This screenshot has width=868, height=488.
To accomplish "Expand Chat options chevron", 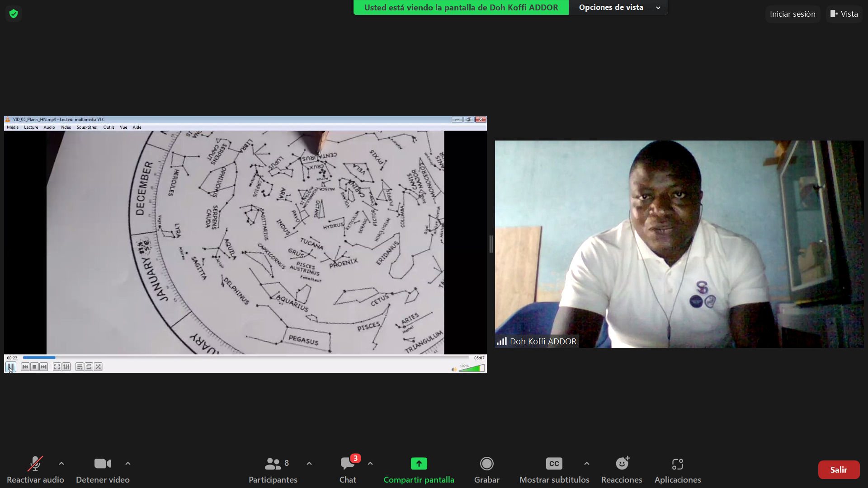I will pyautogui.click(x=370, y=464).
